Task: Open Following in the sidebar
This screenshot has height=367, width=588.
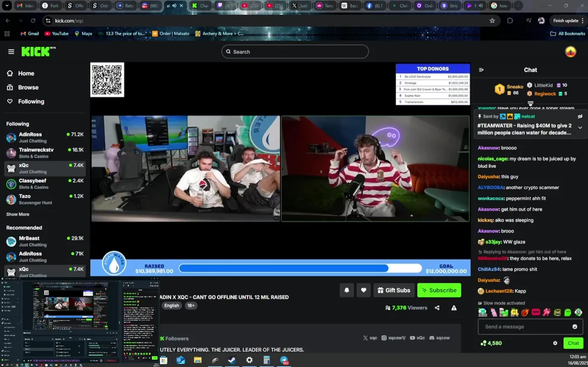Action: pyautogui.click(x=26, y=101)
